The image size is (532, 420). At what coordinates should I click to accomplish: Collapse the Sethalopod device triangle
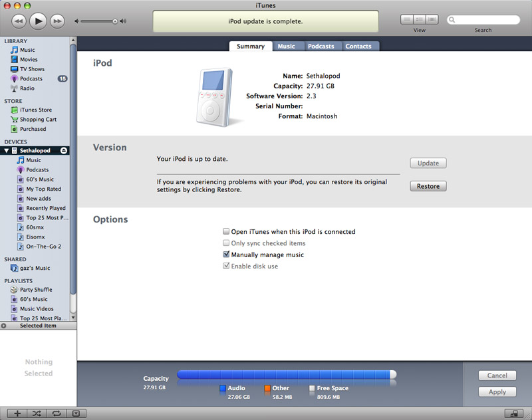[7, 150]
